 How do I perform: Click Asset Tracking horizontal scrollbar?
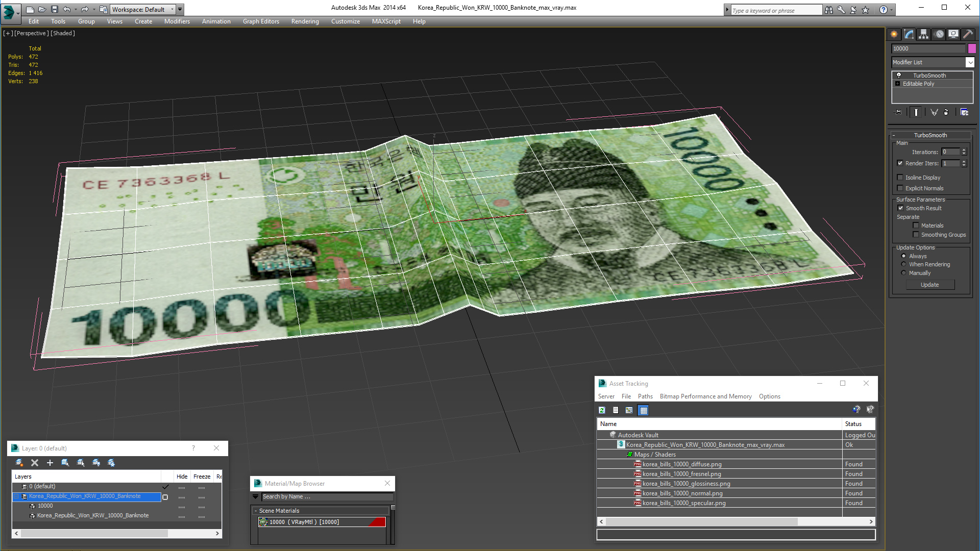click(736, 521)
